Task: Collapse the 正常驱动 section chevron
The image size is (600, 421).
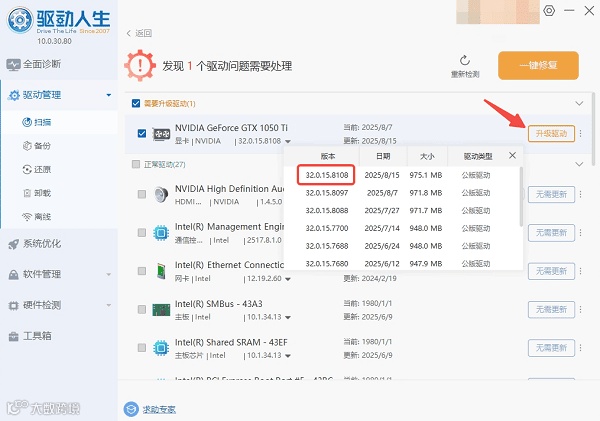Action: pyautogui.click(x=579, y=164)
